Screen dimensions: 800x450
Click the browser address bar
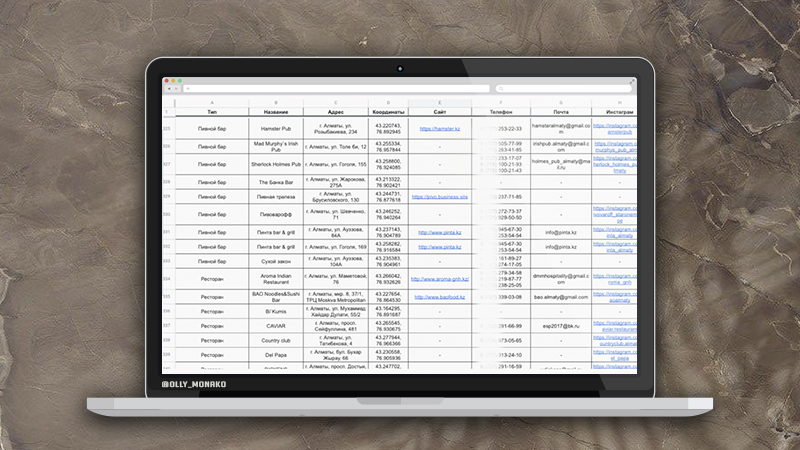coord(337,89)
